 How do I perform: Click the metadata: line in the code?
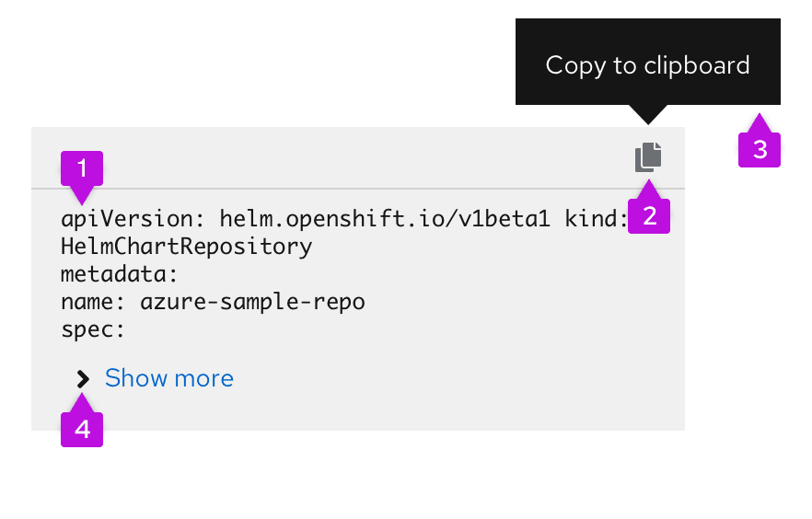118,274
